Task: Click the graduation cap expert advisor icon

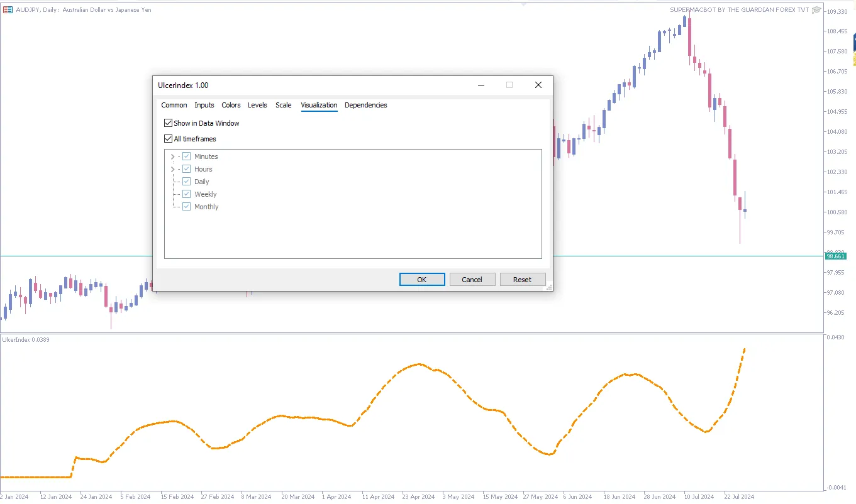Action: click(816, 9)
